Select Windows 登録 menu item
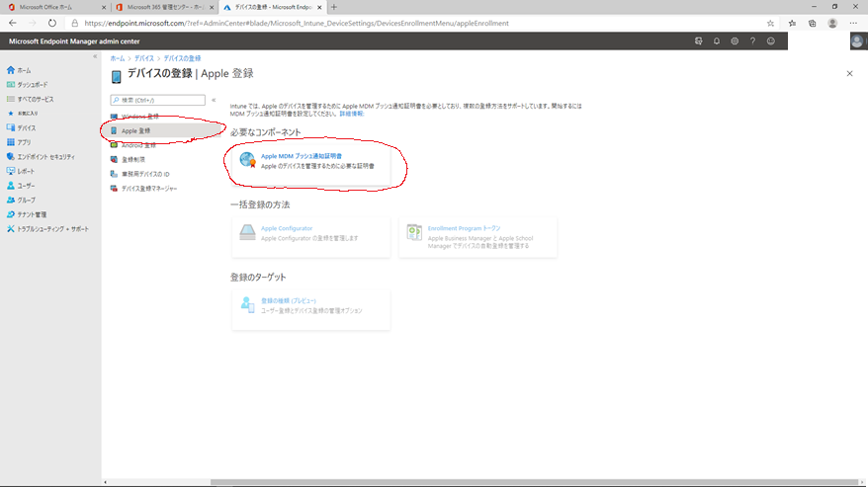 (x=135, y=117)
